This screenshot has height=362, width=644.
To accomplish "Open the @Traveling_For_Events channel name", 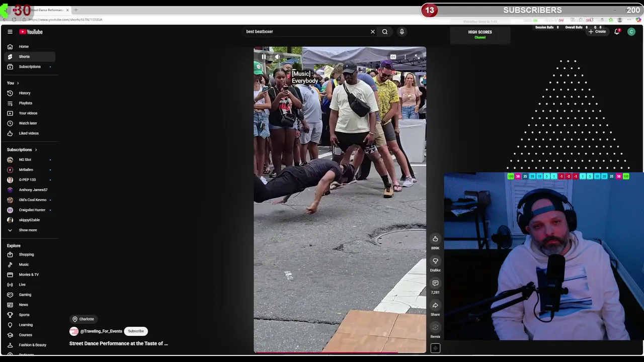I will 101,331.
